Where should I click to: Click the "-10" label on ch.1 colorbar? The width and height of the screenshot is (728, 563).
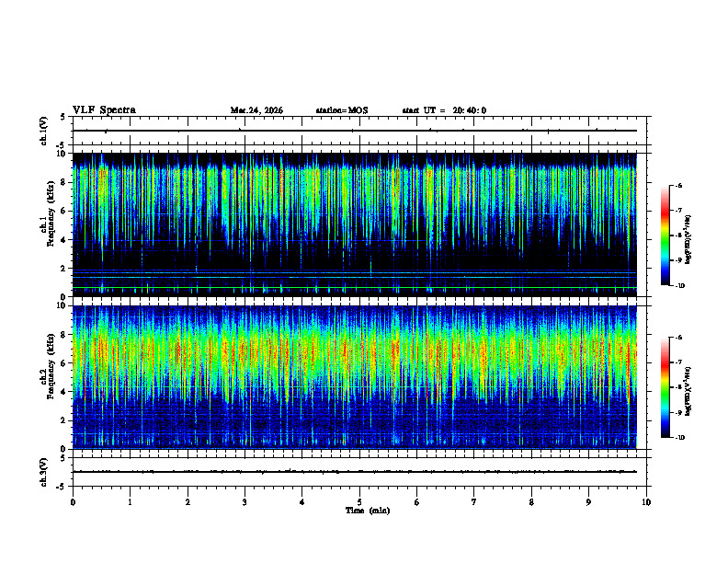[679, 286]
